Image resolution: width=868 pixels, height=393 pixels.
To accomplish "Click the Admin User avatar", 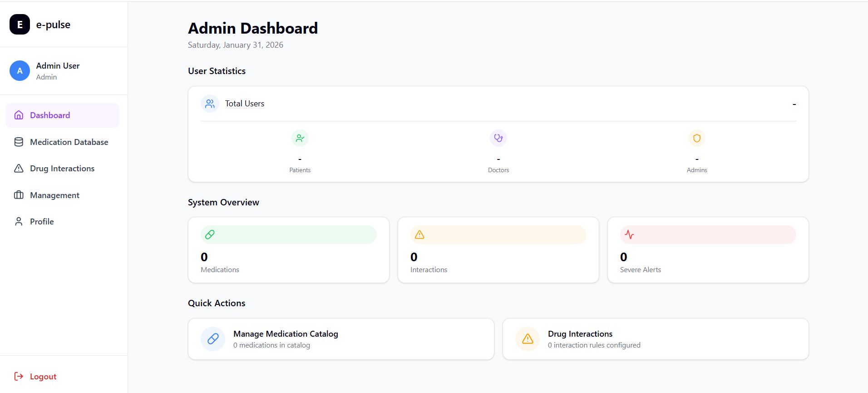I will (x=20, y=71).
